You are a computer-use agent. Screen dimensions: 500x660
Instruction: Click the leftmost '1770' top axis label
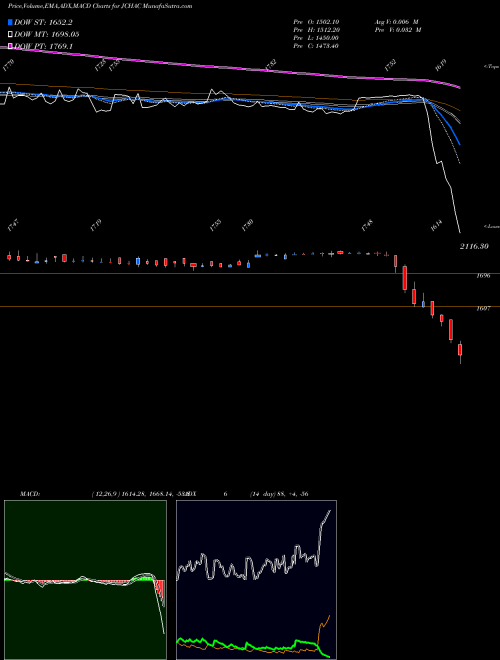(8, 65)
